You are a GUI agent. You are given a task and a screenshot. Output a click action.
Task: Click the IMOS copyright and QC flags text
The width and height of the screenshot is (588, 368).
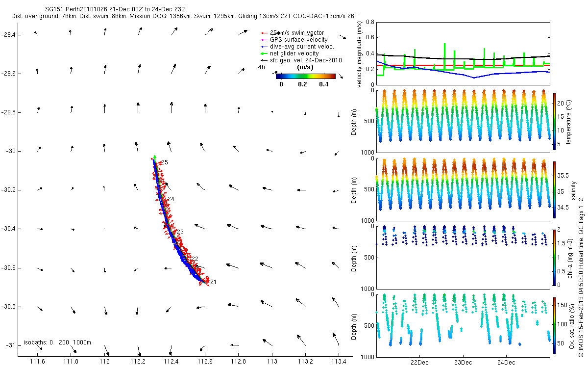click(x=582, y=278)
